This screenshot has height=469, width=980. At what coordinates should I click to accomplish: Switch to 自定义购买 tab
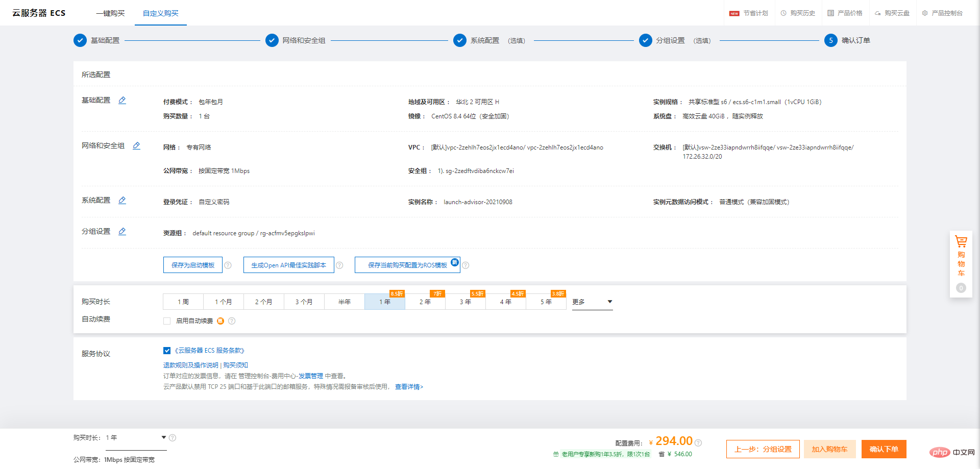coord(161,13)
